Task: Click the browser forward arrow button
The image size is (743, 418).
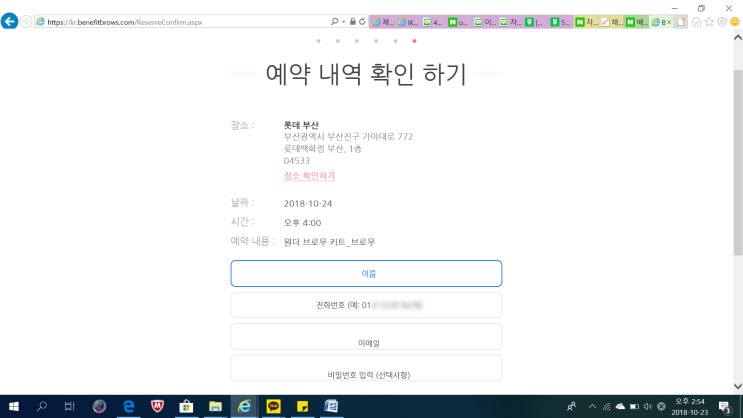Action: 26,22
